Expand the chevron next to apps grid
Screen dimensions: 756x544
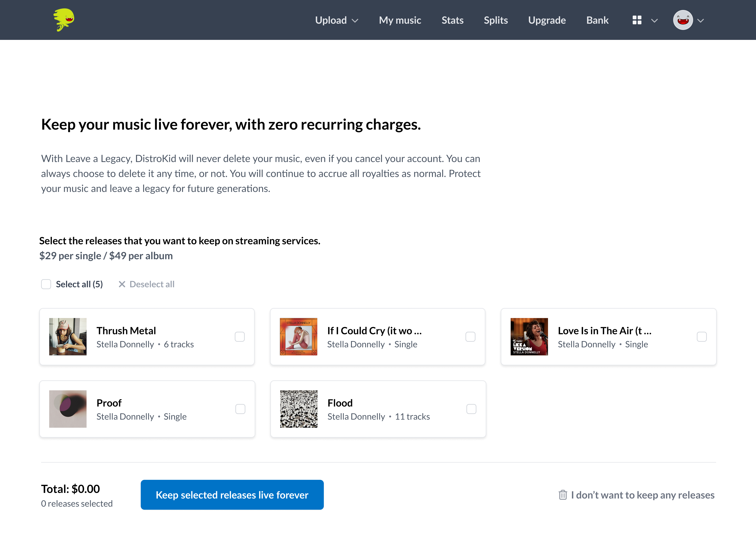click(654, 21)
